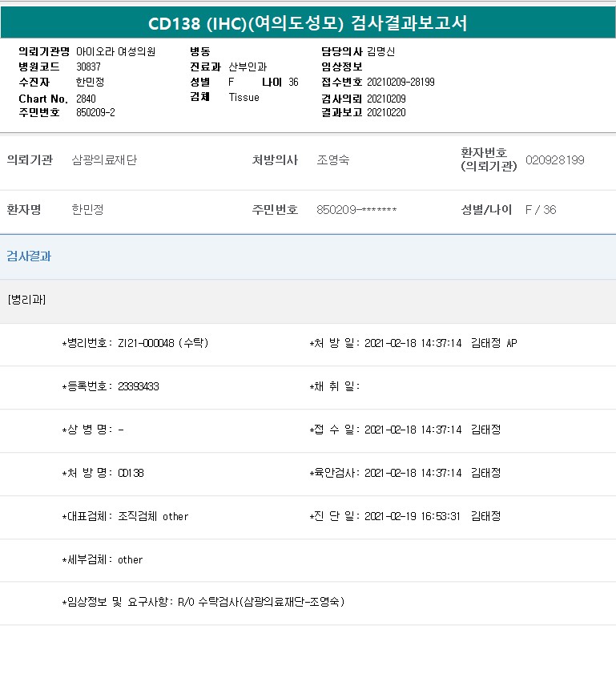Select the 진료과 value 산부인과
This screenshot has height=674, width=616.
coord(247,67)
